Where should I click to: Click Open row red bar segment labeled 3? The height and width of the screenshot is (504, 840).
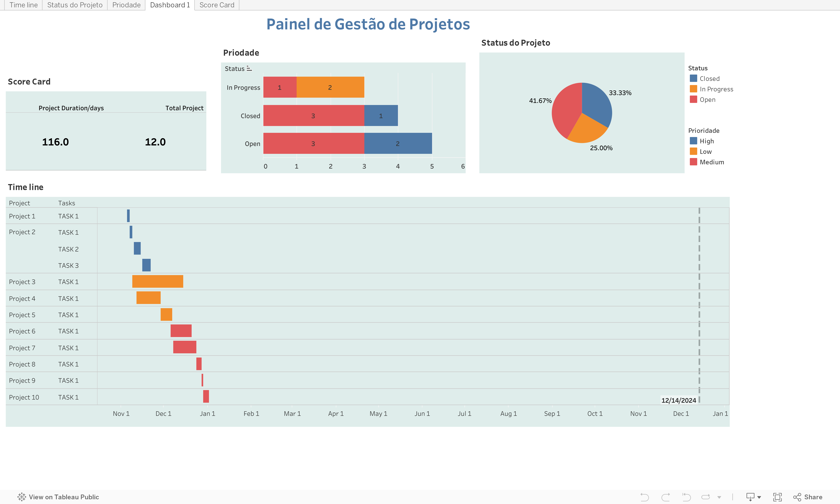(x=314, y=143)
